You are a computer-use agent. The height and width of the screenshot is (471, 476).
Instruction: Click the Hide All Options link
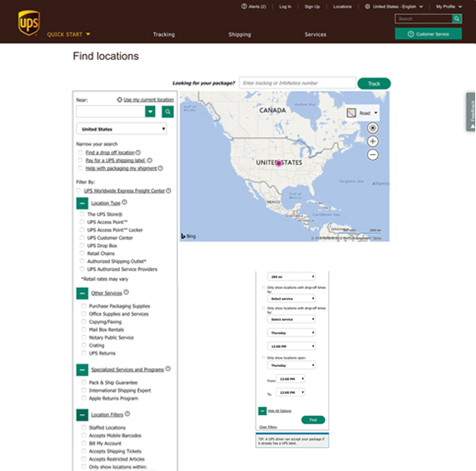[279, 411]
